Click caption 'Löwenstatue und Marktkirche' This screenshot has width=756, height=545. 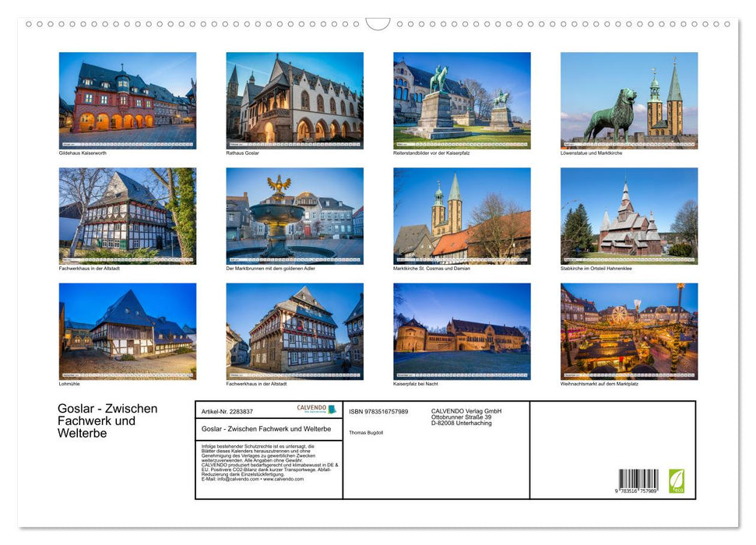pos(591,153)
